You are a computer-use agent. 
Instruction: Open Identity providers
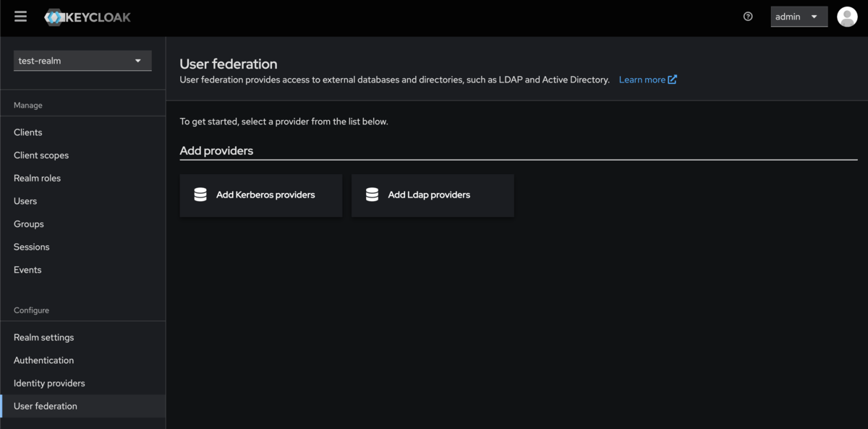(x=82, y=383)
